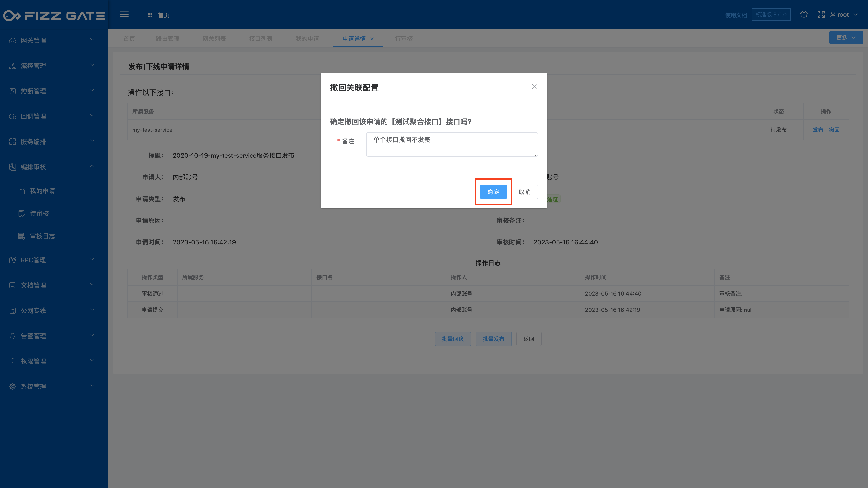Click the 熔断管理 sidebar icon

click(x=12, y=91)
